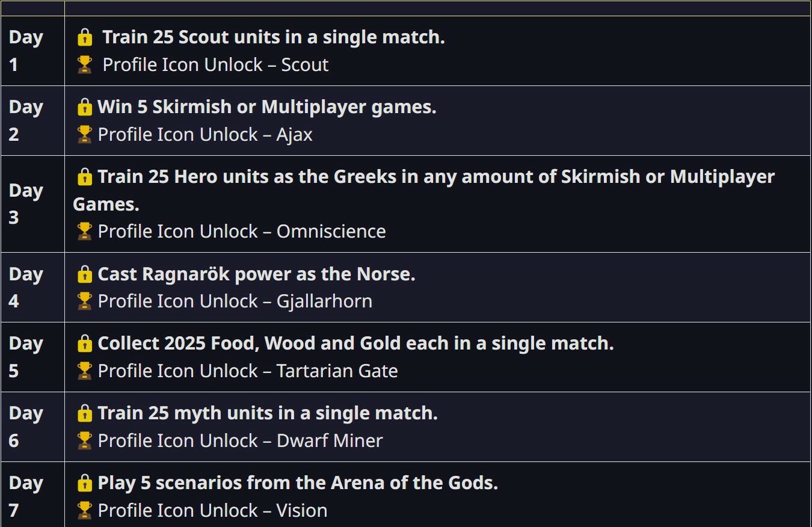This screenshot has width=812, height=527.
Task: Click the lock icon for Day 1 challenge
Action: click(85, 37)
